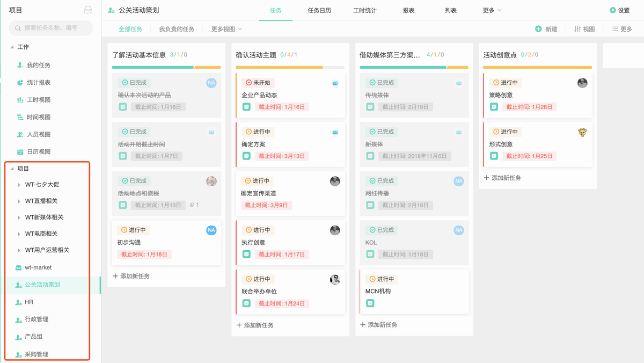This screenshot has height=363, width=644.
Task: Switch to the 报表 tab
Action: [x=409, y=10]
